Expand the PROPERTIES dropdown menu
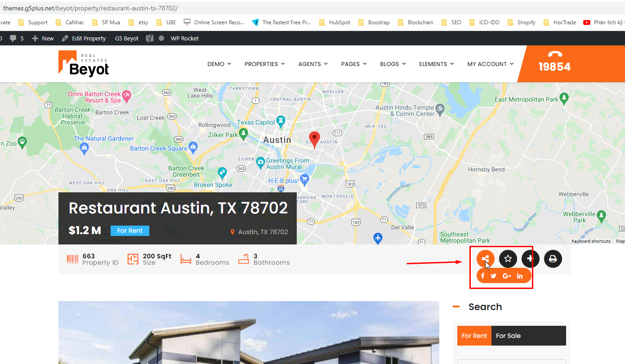 point(264,64)
